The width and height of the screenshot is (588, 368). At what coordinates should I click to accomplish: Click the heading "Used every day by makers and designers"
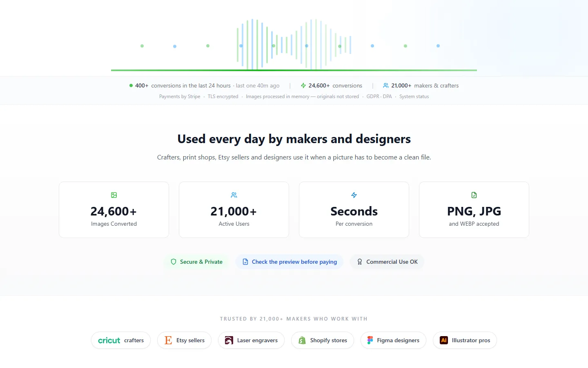click(x=294, y=139)
